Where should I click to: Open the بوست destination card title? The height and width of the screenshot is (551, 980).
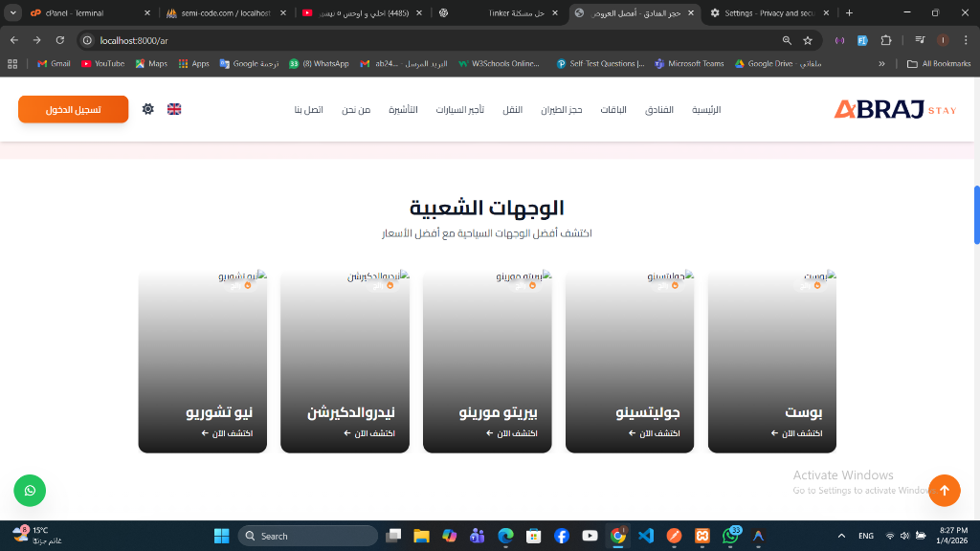[x=803, y=412]
